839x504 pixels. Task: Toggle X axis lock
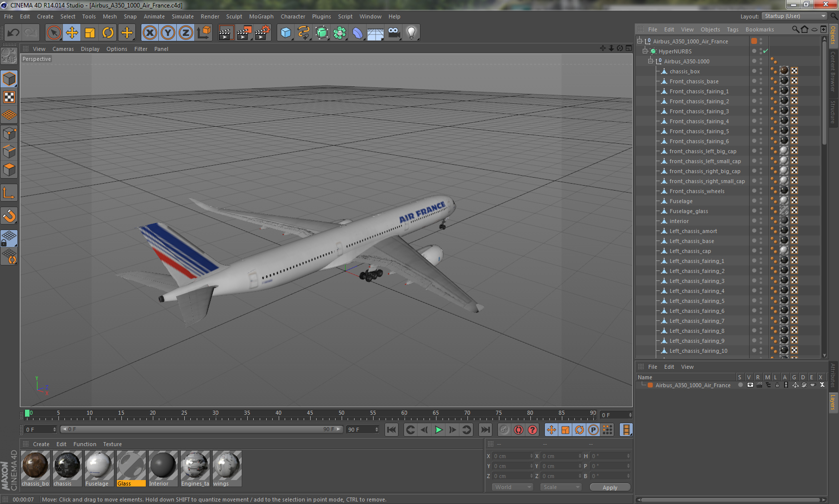click(x=149, y=33)
